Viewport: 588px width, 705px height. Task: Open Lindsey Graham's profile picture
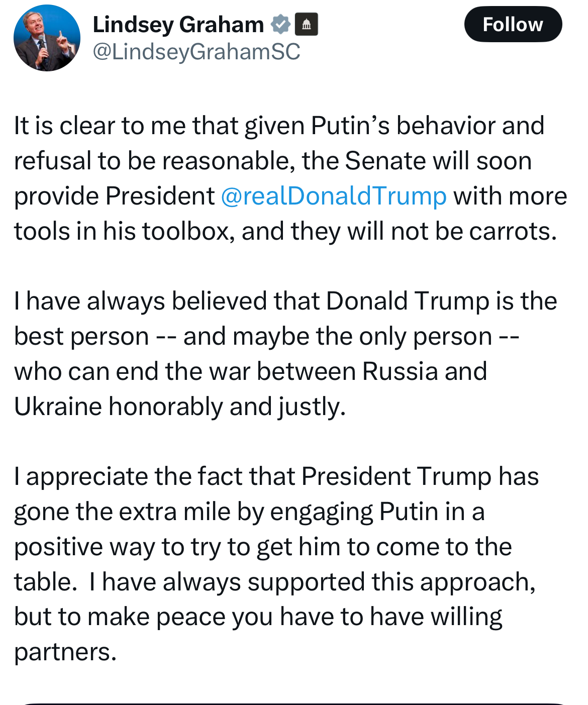[x=47, y=38]
